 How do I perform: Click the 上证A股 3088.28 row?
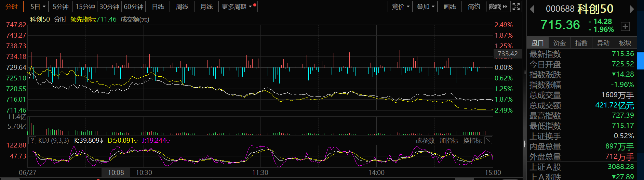(581, 167)
